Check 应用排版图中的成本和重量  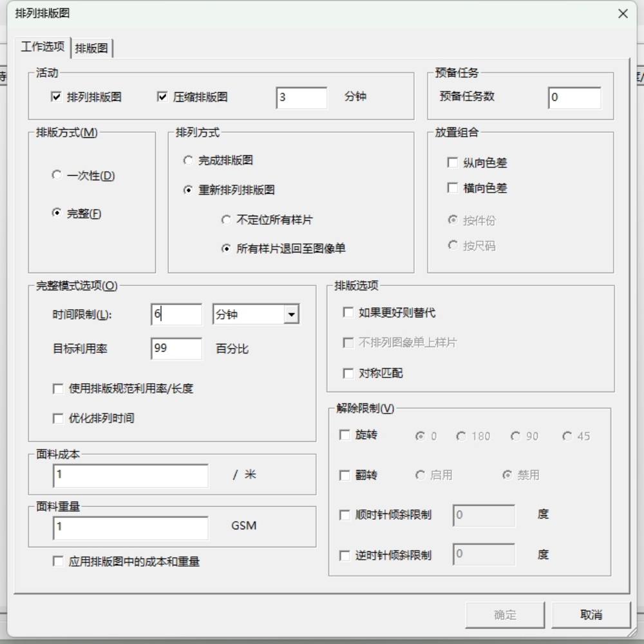pyautogui.click(x=58, y=562)
